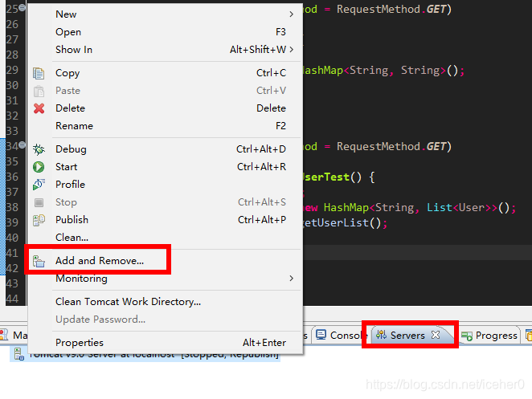
Task: Select Profile from the menu
Action: (x=165, y=185)
